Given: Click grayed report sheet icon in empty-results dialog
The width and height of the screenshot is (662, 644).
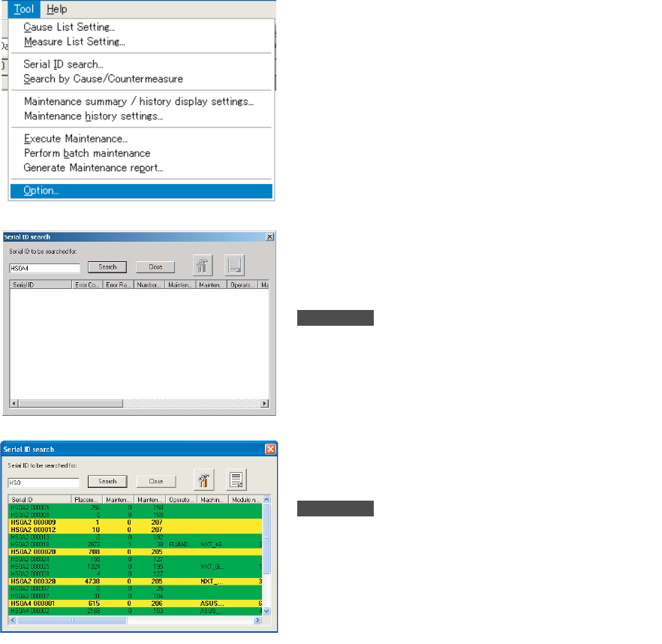Looking at the screenshot, I should (x=235, y=265).
